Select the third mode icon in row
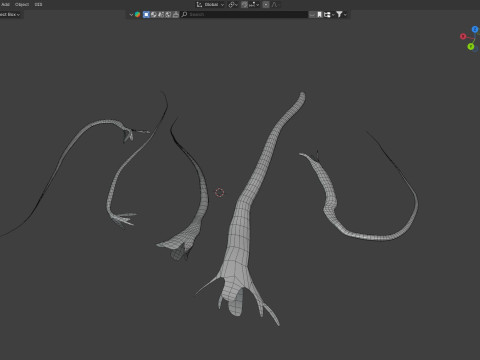This screenshot has width=480, height=360. 161,14
